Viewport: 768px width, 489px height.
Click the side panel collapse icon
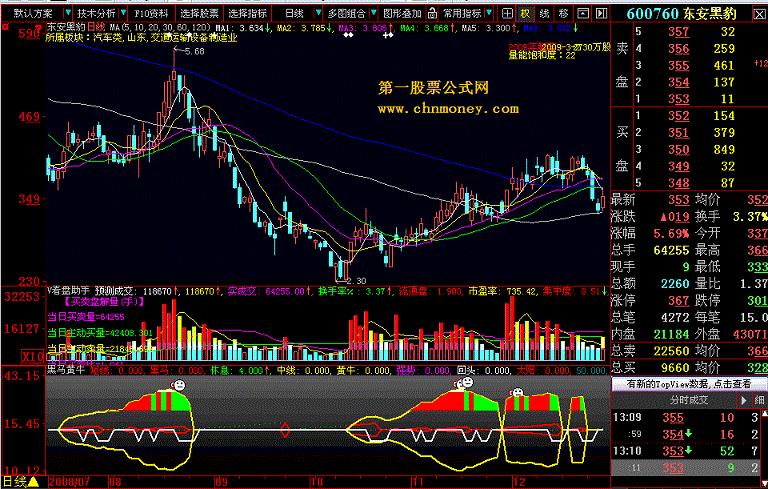(x=601, y=13)
